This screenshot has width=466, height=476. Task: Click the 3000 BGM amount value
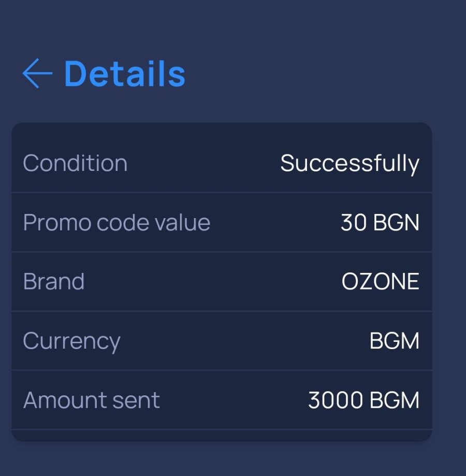(x=363, y=400)
